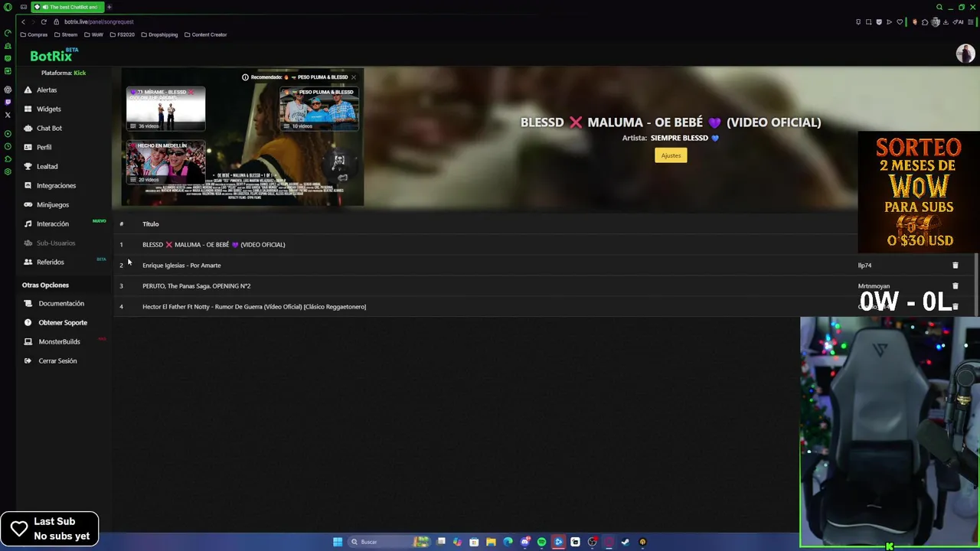Viewport: 980px width, 551px height.
Task: Open the Content Creator bookmark folder
Action: [205, 34]
